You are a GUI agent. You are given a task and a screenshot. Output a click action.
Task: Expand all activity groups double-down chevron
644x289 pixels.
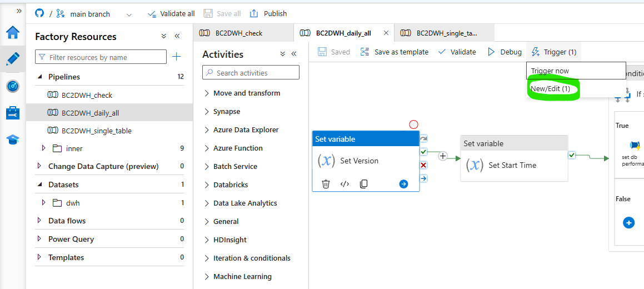coord(283,54)
